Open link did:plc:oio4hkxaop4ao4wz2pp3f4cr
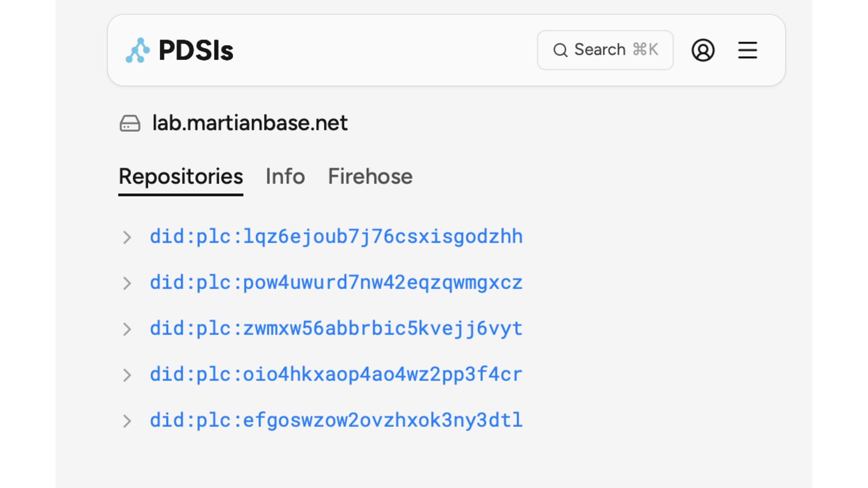The image size is (868, 488). [336, 375]
